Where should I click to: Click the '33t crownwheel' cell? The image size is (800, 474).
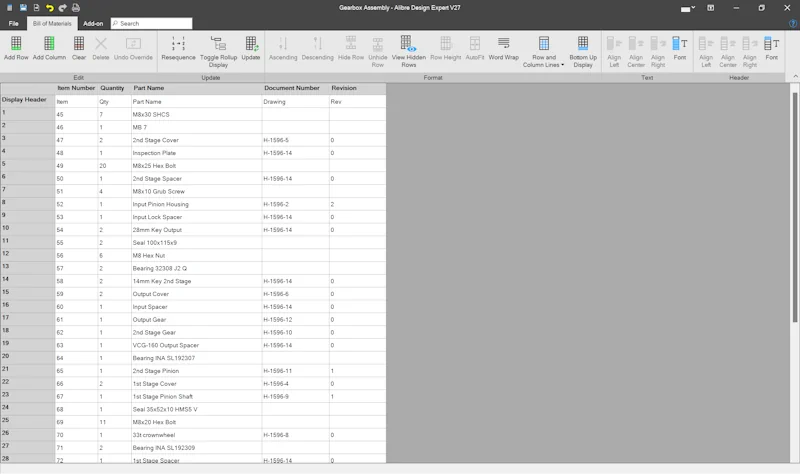[196, 435]
